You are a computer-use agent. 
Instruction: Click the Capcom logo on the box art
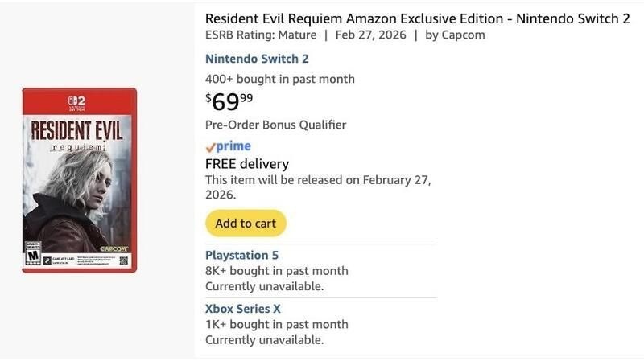coord(117,248)
